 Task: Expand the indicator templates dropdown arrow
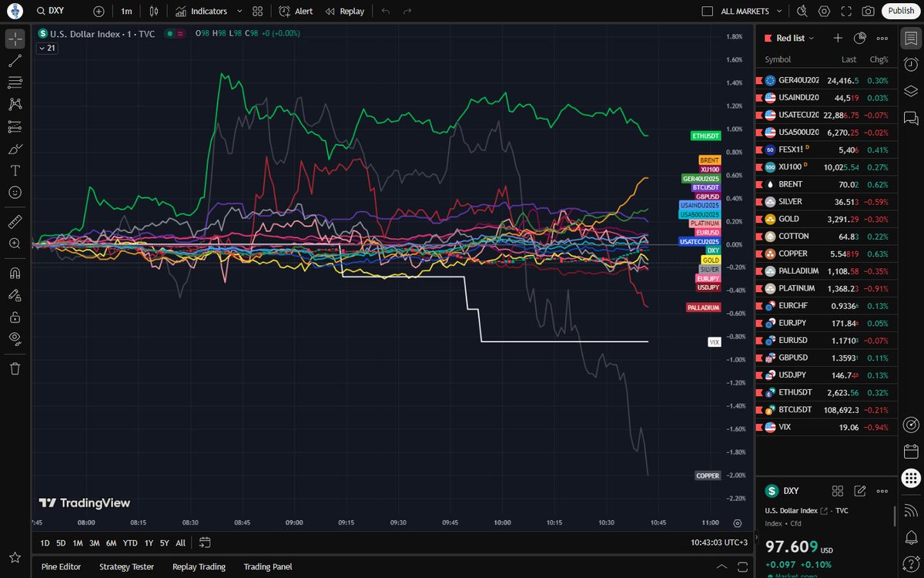point(239,12)
